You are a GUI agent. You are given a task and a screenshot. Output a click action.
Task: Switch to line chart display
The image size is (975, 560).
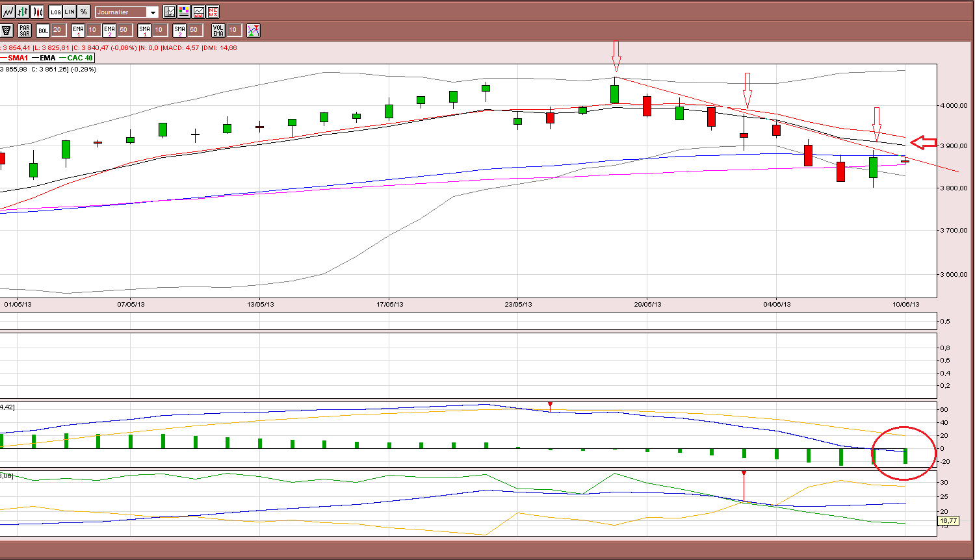click(x=8, y=12)
